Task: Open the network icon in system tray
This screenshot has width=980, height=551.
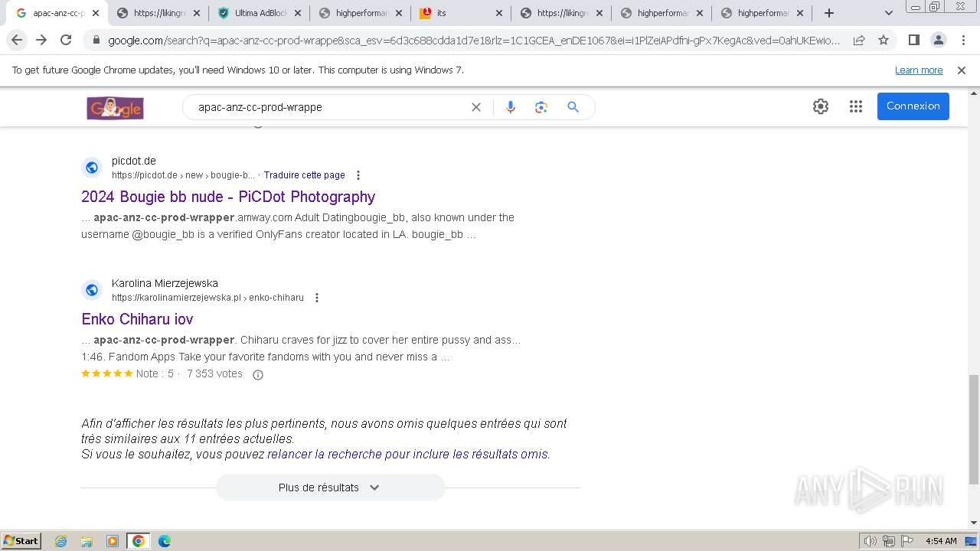Action: point(888,541)
